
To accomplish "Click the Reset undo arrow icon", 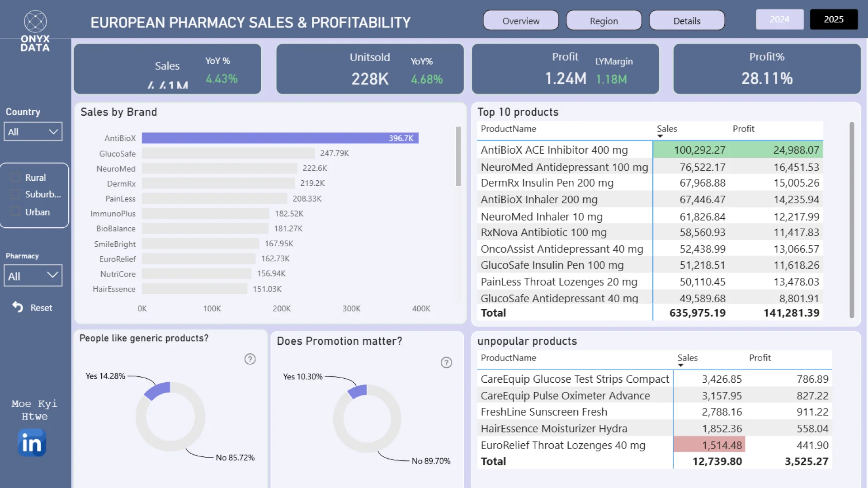I will point(18,307).
